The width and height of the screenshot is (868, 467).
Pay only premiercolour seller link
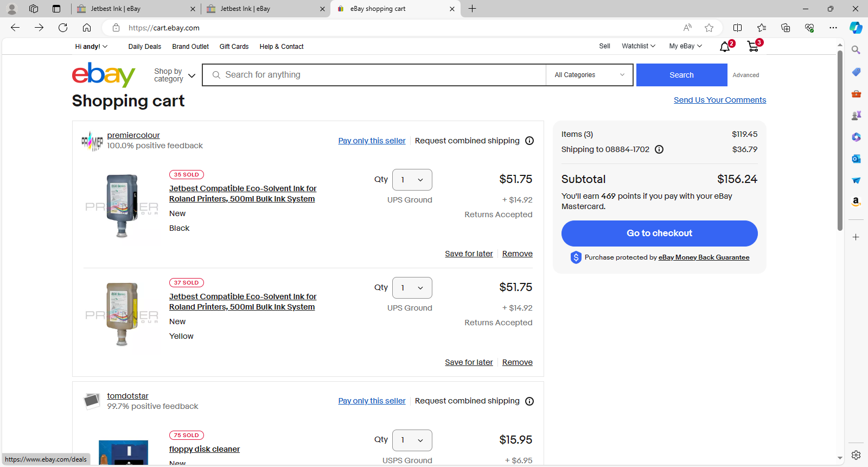pos(372,141)
